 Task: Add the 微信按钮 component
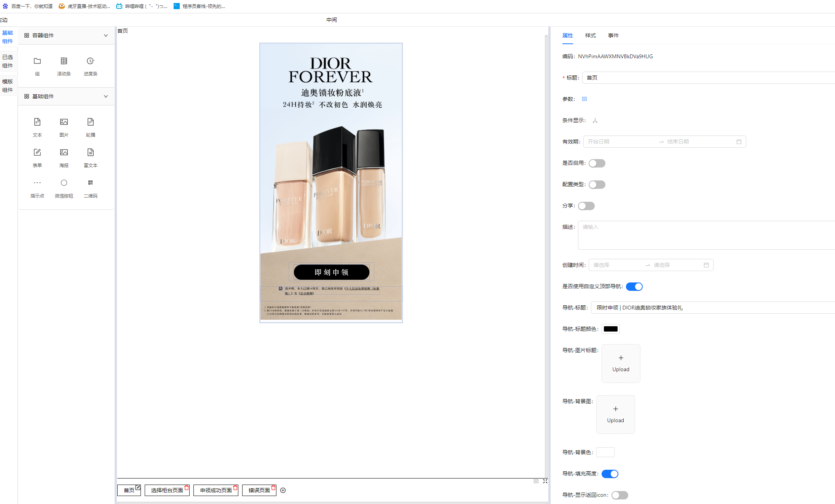click(x=64, y=188)
